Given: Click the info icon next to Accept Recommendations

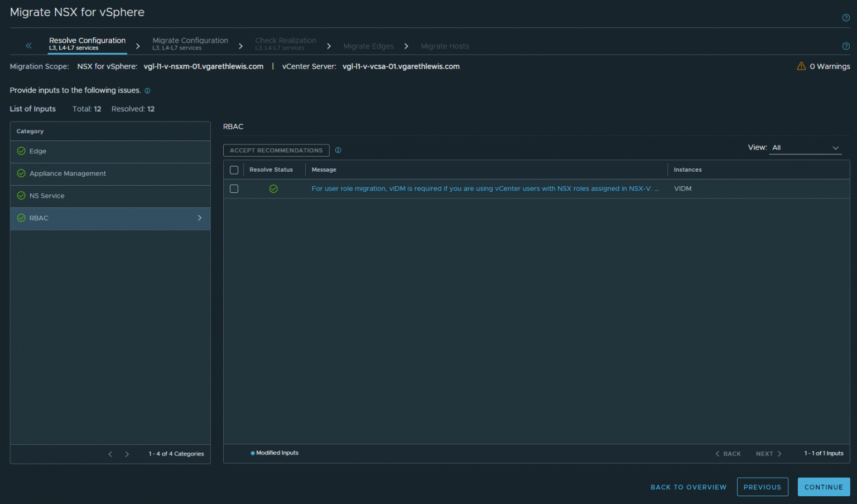Looking at the screenshot, I should (338, 150).
